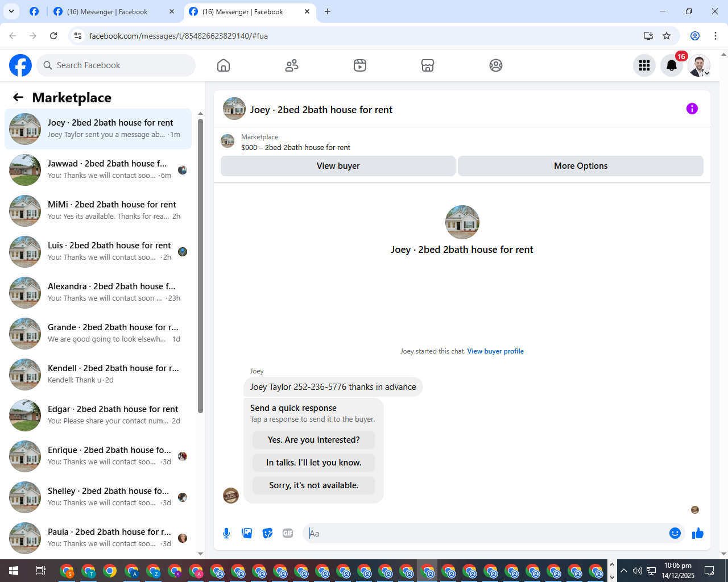Open the Video/Reels icon in top navigation

pyautogui.click(x=360, y=65)
